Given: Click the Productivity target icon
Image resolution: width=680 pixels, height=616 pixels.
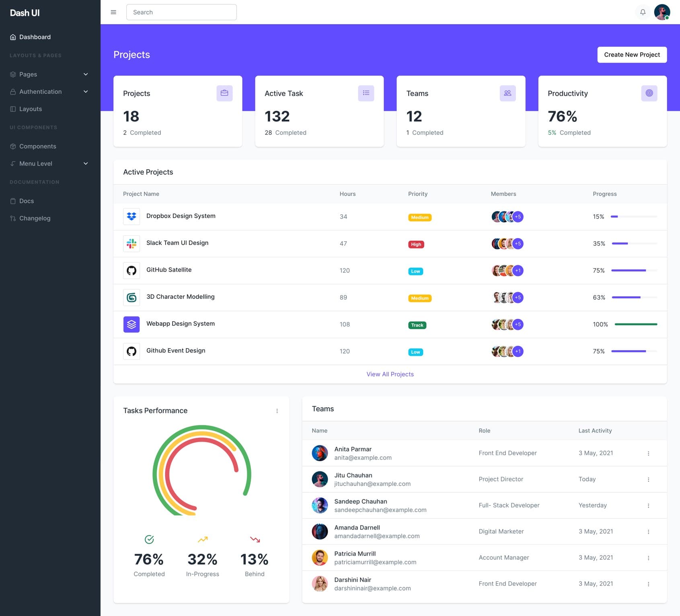Looking at the screenshot, I should tap(649, 93).
